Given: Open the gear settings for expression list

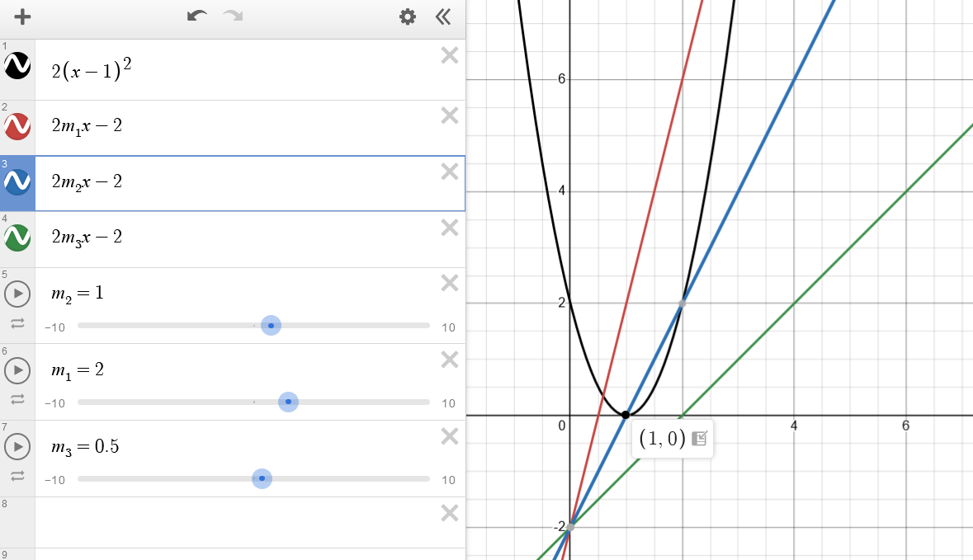Looking at the screenshot, I should tap(408, 16).
